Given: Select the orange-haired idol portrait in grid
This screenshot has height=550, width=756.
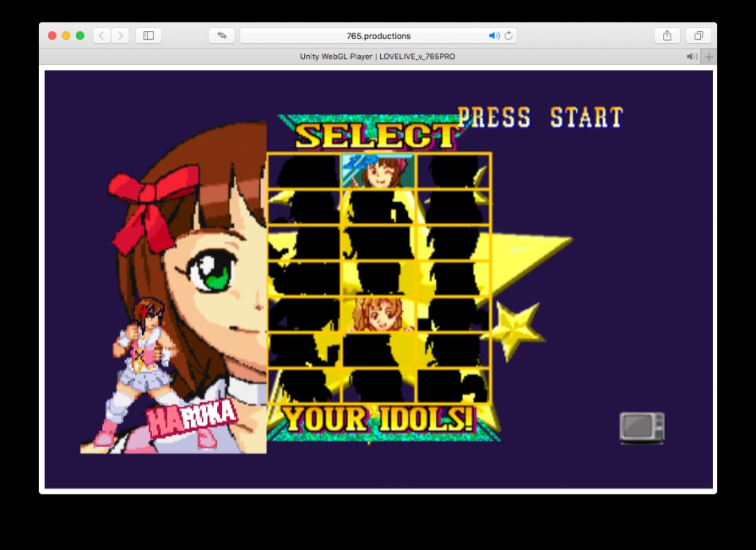Looking at the screenshot, I should 378,315.
